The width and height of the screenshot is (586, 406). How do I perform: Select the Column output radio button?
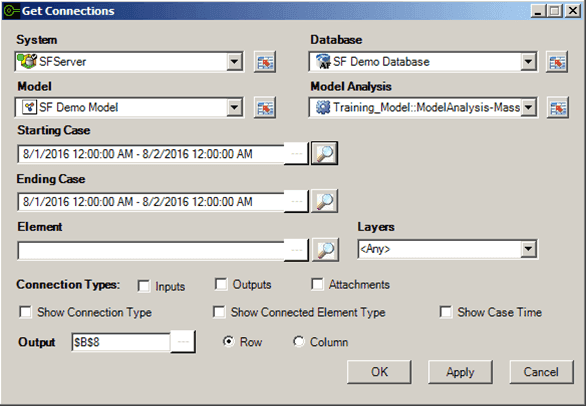coord(299,341)
